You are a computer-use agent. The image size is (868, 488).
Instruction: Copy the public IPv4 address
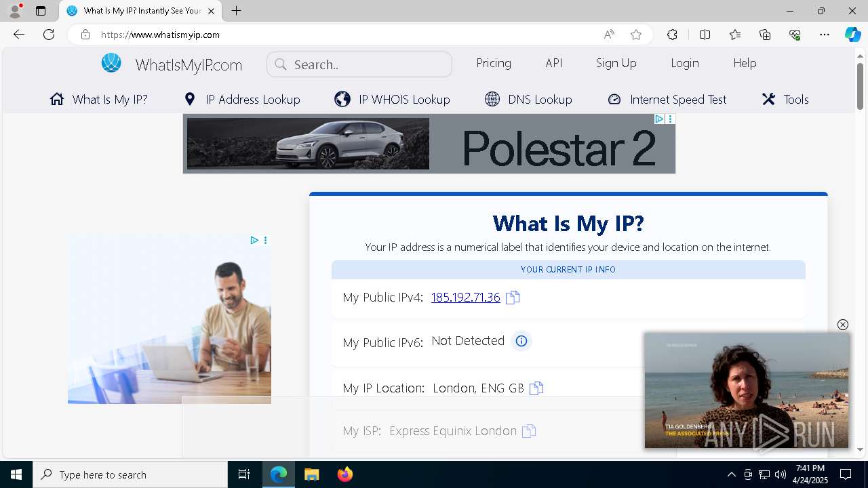tap(513, 298)
